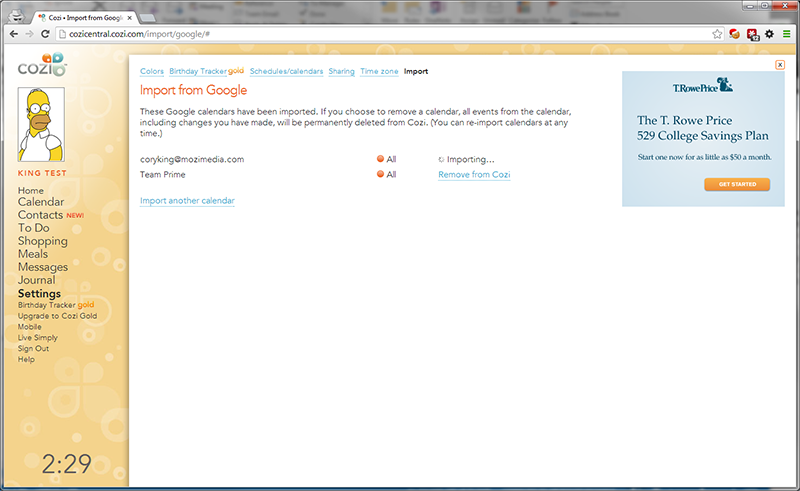This screenshot has width=800, height=491.
Task: Click the browser back arrow
Action: [x=11, y=33]
